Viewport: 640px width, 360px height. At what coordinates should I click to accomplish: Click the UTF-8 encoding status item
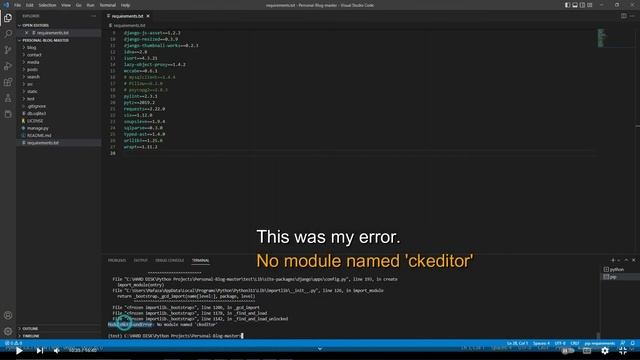(x=560, y=343)
